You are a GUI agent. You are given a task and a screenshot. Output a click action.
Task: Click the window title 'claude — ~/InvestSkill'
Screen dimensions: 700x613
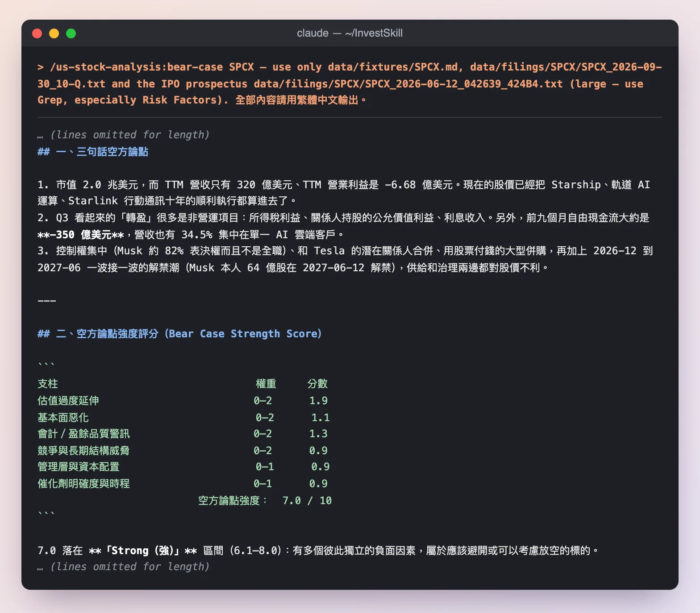350,33
